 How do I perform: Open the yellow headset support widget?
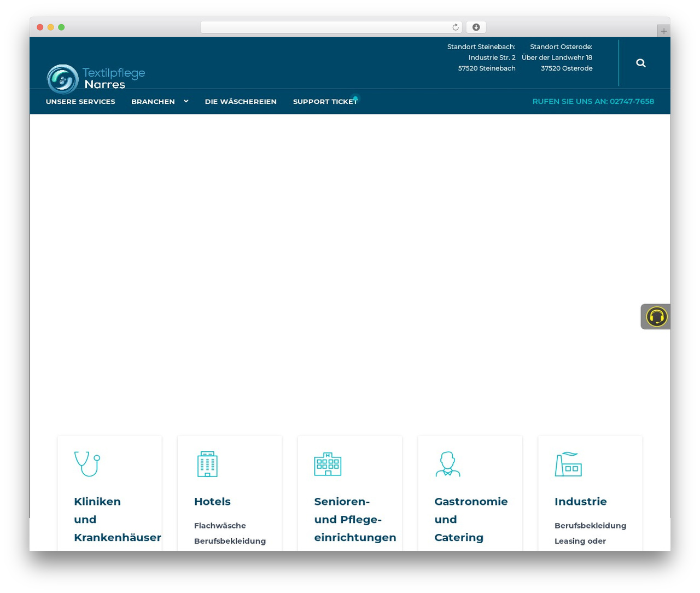[x=656, y=317]
